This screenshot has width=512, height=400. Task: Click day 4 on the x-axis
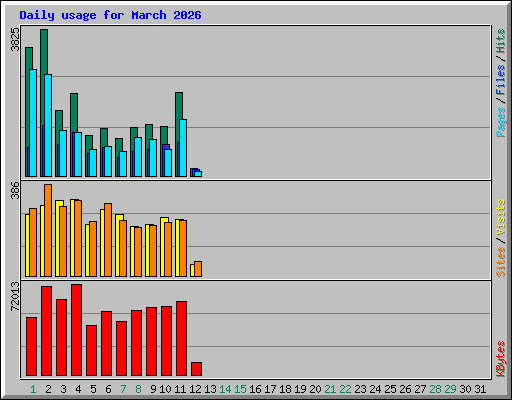(x=78, y=389)
